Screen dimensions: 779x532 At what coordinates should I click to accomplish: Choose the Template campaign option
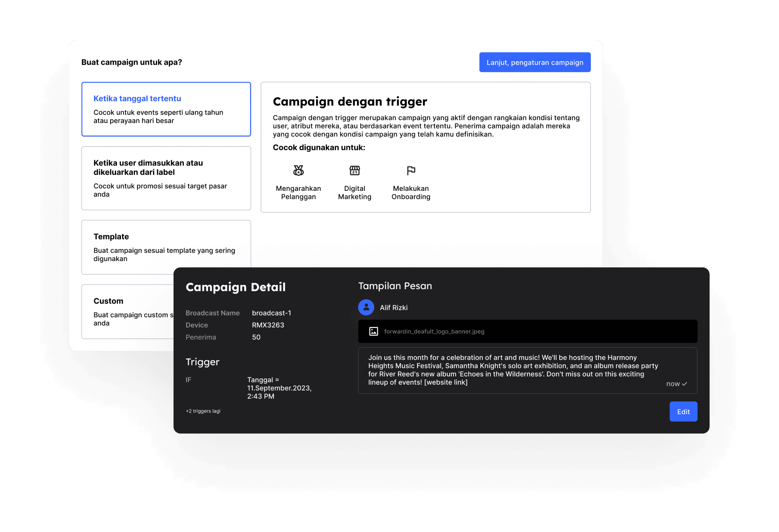click(x=166, y=247)
